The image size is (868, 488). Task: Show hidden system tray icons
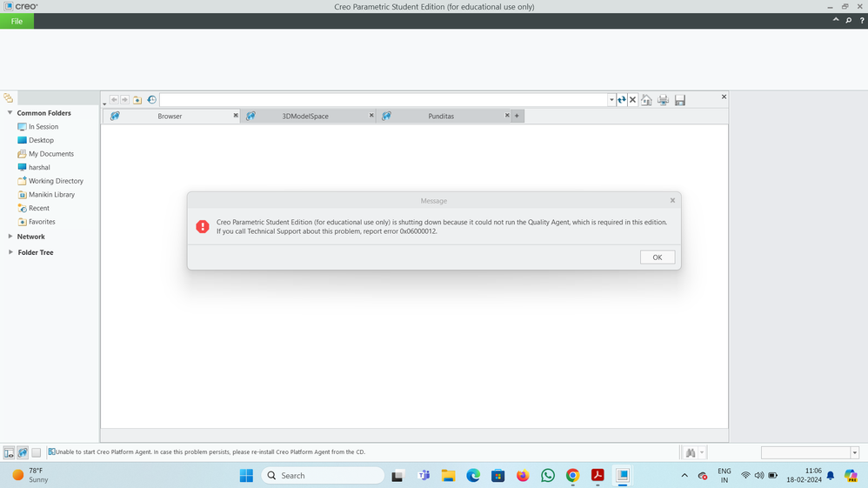[684, 475]
